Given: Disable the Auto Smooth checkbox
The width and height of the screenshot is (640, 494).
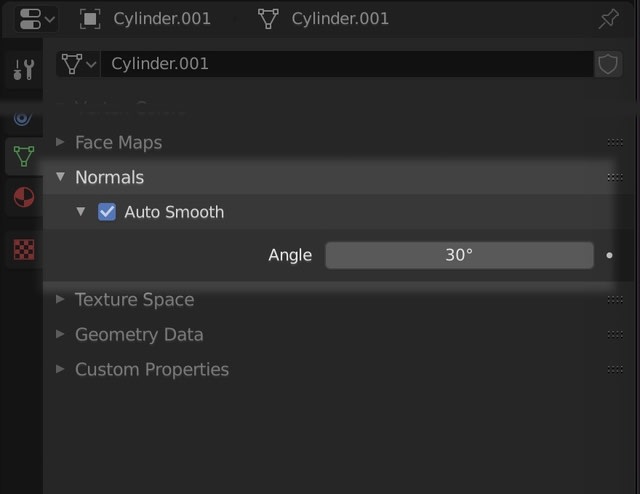Looking at the screenshot, I should pyautogui.click(x=107, y=212).
